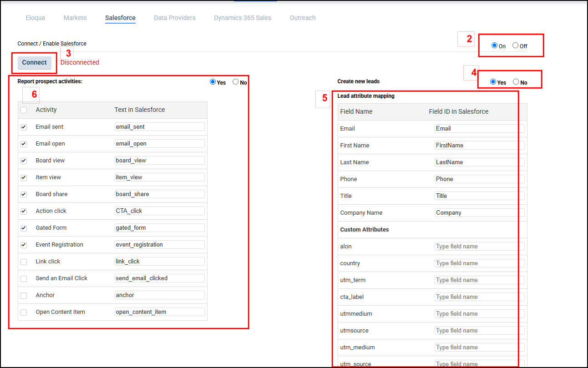Uncheck the Item view activity
Image resolution: width=588 pixels, height=368 pixels.
click(x=24, y=177)
